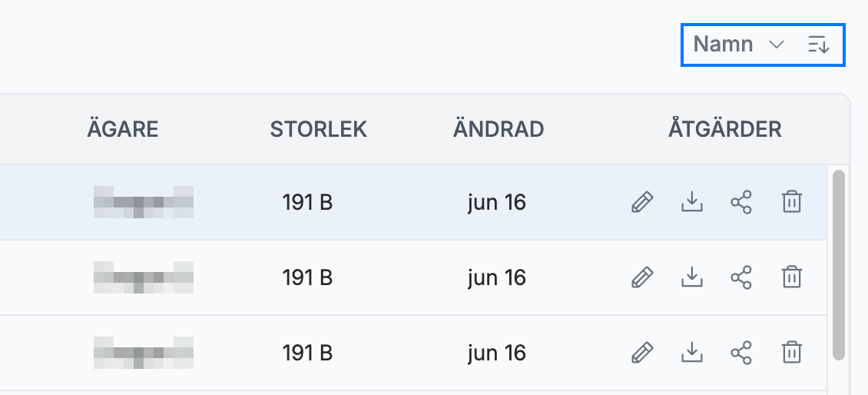Share the file in the first row
The image size is (868, 395).
pyautogui.click(x=741, y=202)
